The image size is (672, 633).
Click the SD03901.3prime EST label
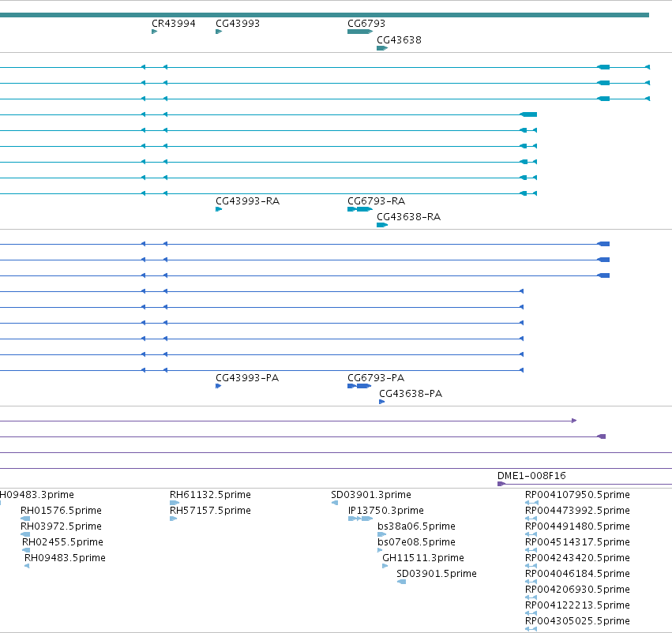point(371,495)
